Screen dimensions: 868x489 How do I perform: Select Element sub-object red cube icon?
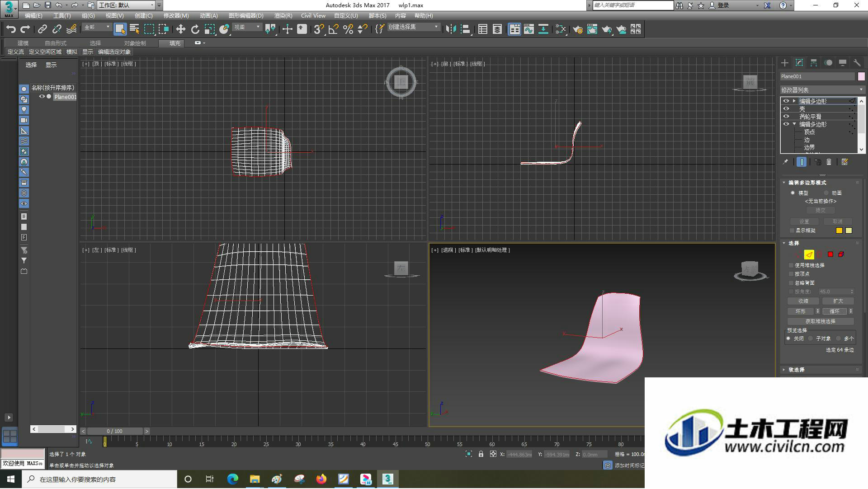pyautogui.click(x=841, y=254)
